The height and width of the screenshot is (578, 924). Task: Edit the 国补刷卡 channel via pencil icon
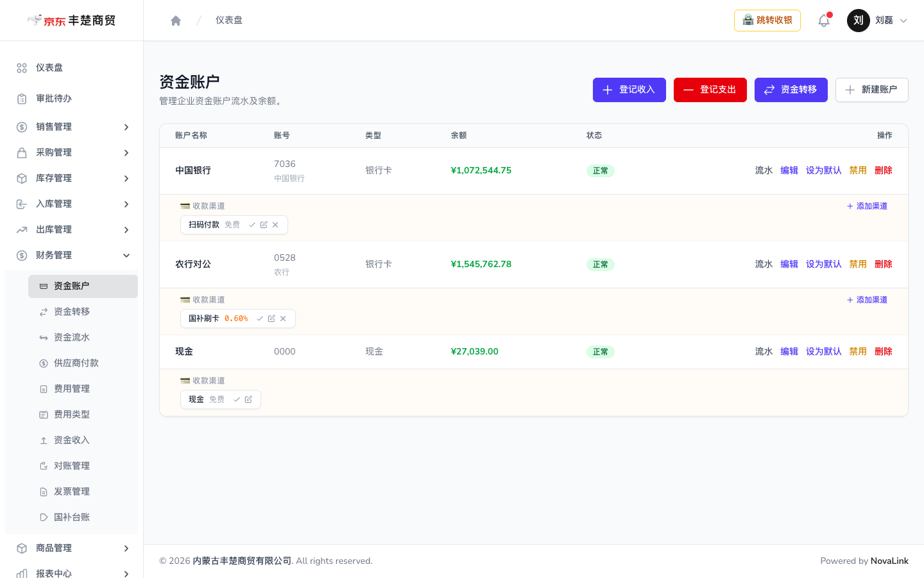click(x=271, y=319)
